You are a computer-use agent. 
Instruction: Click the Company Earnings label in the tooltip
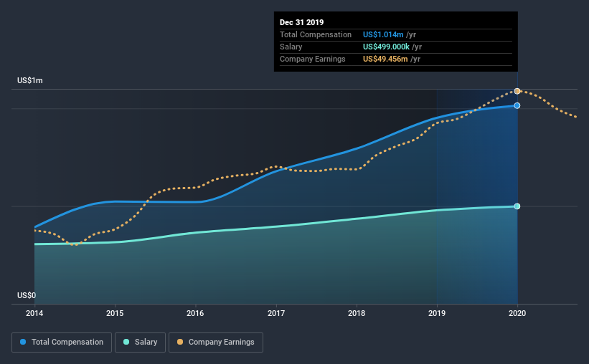coord(313,59)
